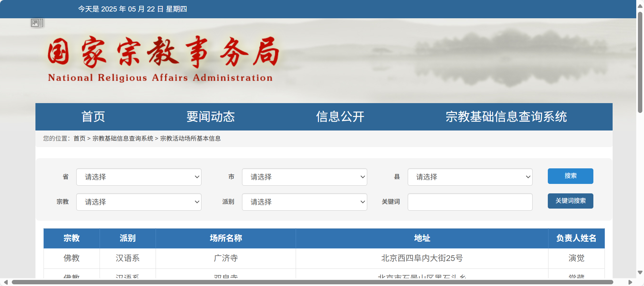Click into the 关键词 input field
The height and width of the screenshot is (286, 644).
470,202
